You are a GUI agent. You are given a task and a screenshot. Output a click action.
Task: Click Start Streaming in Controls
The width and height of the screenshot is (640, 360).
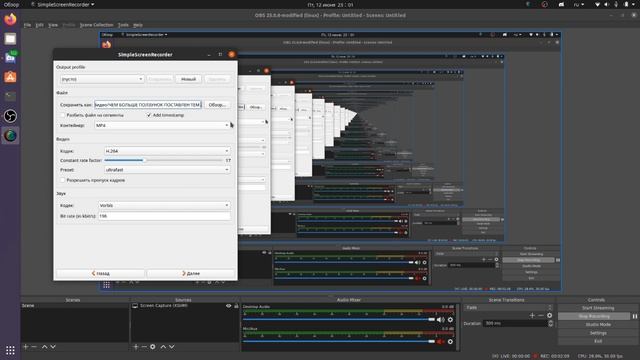coord(598,308)
